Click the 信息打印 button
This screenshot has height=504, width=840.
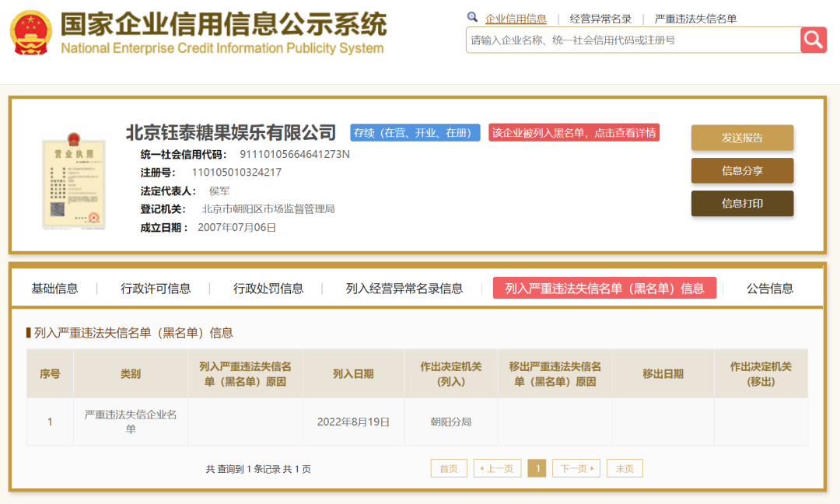click(x=742, y=203)
